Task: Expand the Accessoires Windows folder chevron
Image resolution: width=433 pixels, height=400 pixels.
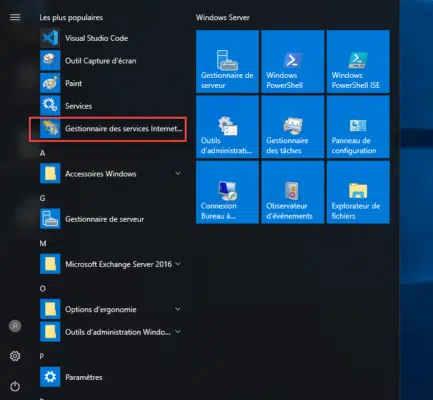Action: [178, 174]
